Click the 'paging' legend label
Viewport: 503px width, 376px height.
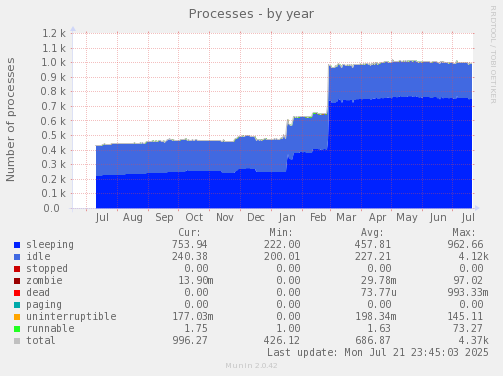click(x=44, y=305)
